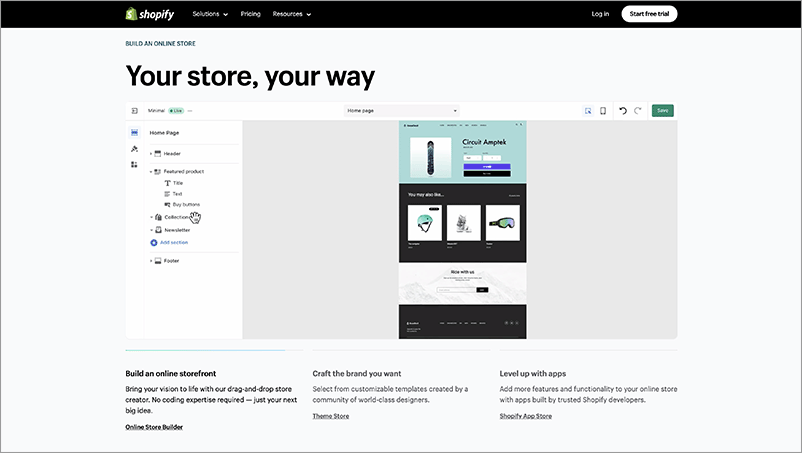Click the green Save button

[x=662, y=111]
